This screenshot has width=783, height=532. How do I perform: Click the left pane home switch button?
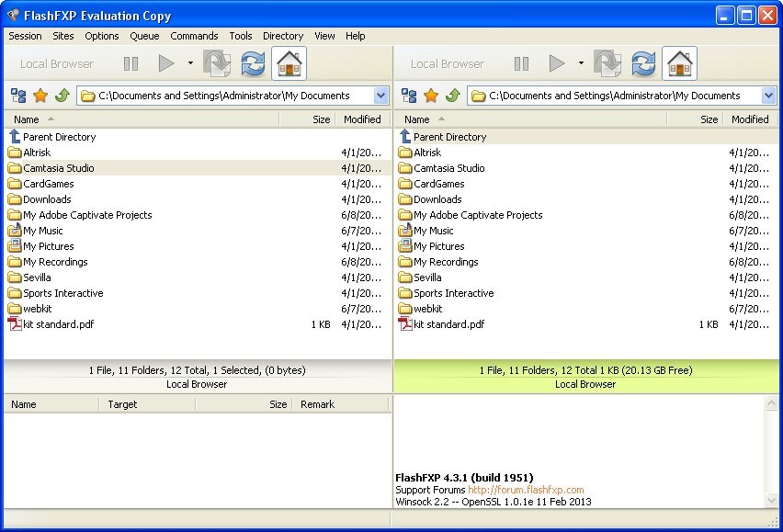(x=289, y=63)
